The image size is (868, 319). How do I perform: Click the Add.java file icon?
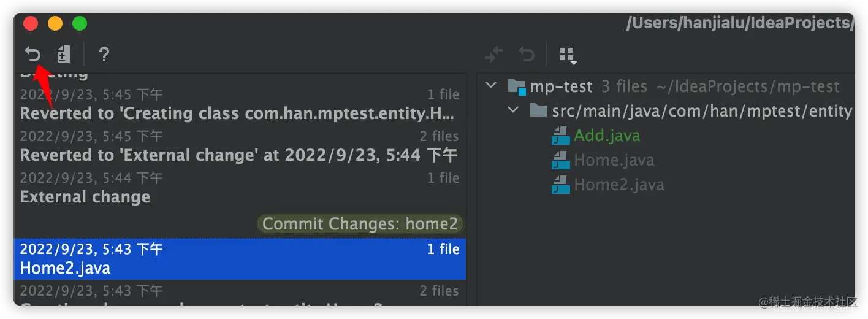[561, 136]
